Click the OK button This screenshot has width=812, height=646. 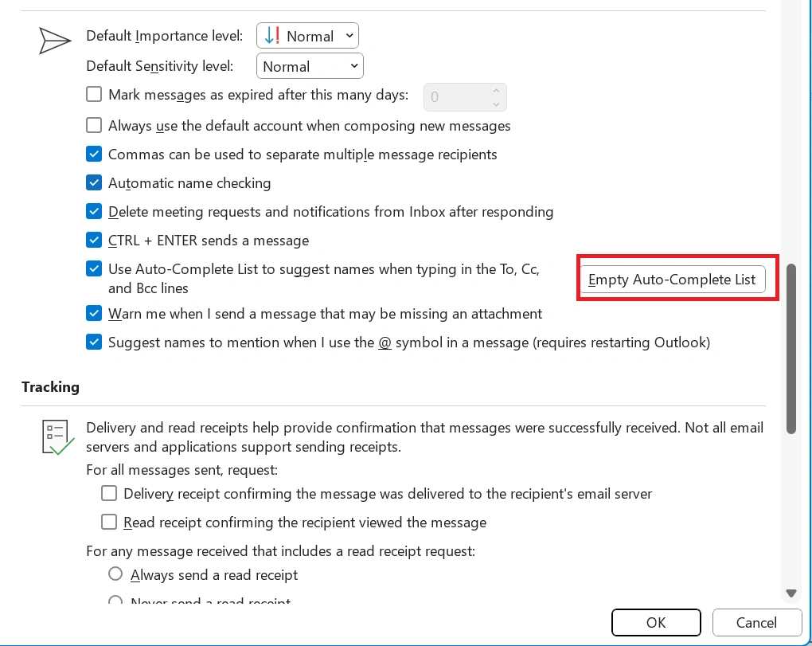[x=656, y=622]
